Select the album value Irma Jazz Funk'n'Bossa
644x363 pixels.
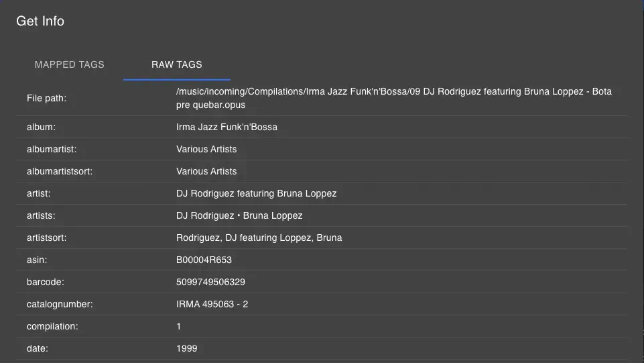pos(227,127)
